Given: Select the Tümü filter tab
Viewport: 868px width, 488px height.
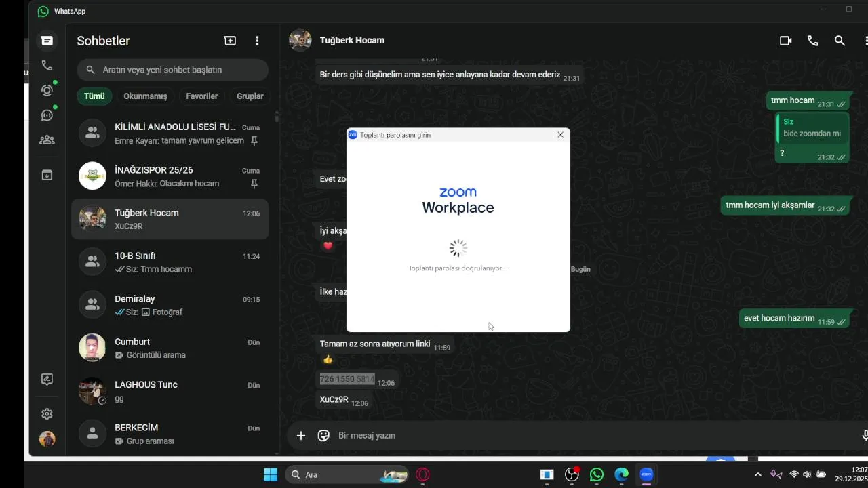Looking at the screenshot, I should pyautogui.click(x=94, y=96).
